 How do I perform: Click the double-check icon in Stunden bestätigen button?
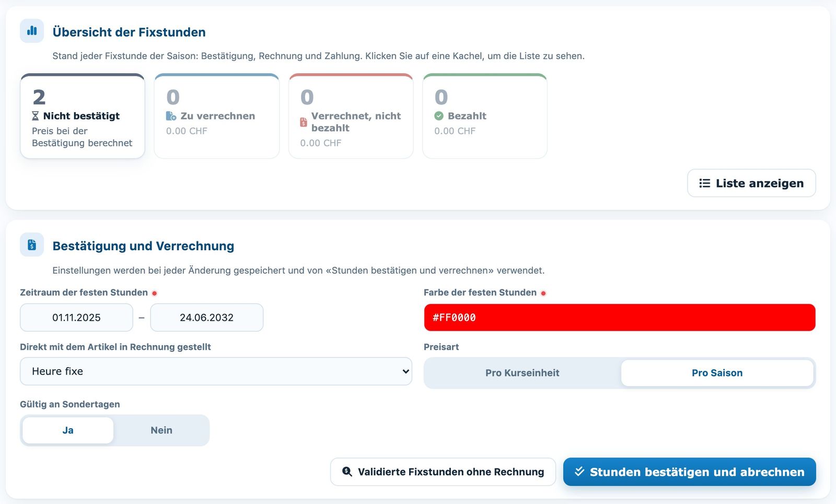pyautogui.click(x=579, y=472)
